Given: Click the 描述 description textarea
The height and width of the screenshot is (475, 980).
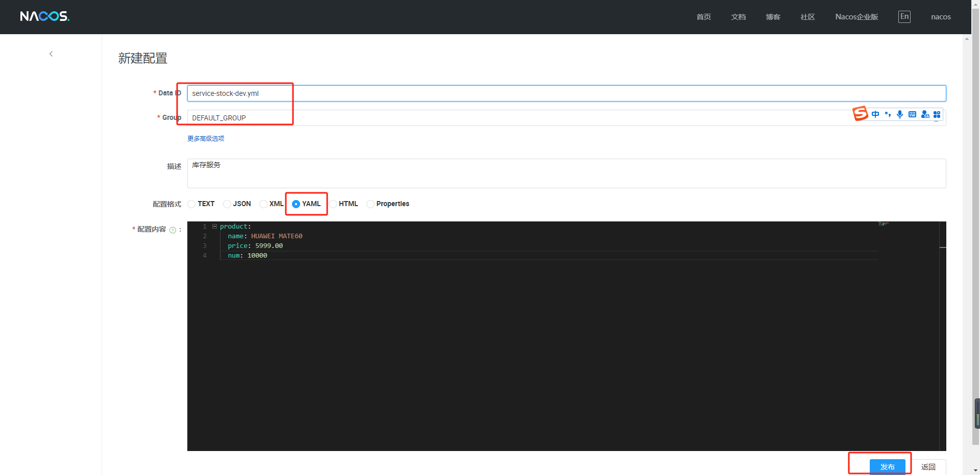Looking at the screenshot, I should 567,173.
